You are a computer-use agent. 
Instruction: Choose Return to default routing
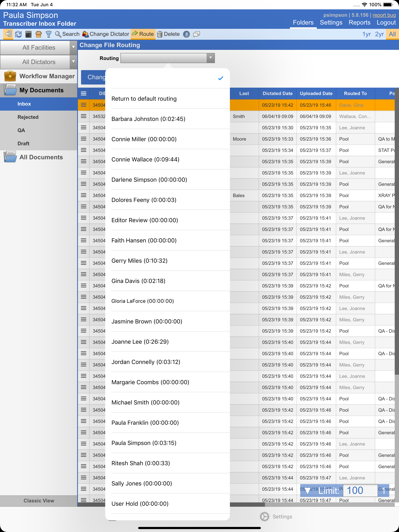[168, 99]
